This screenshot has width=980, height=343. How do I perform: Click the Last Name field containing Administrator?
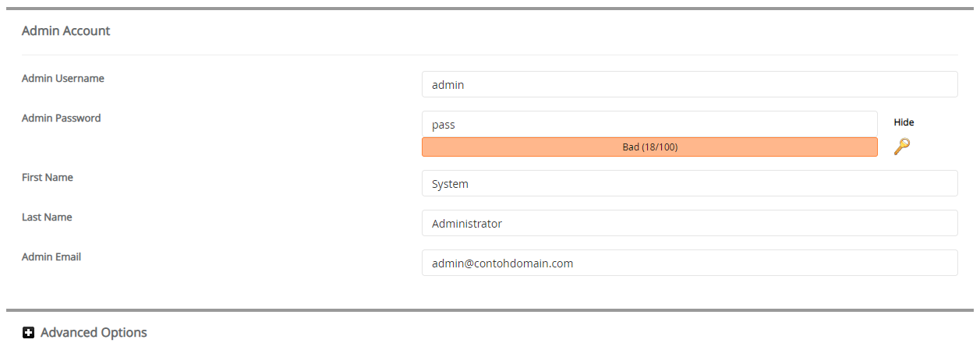[689, 224]
